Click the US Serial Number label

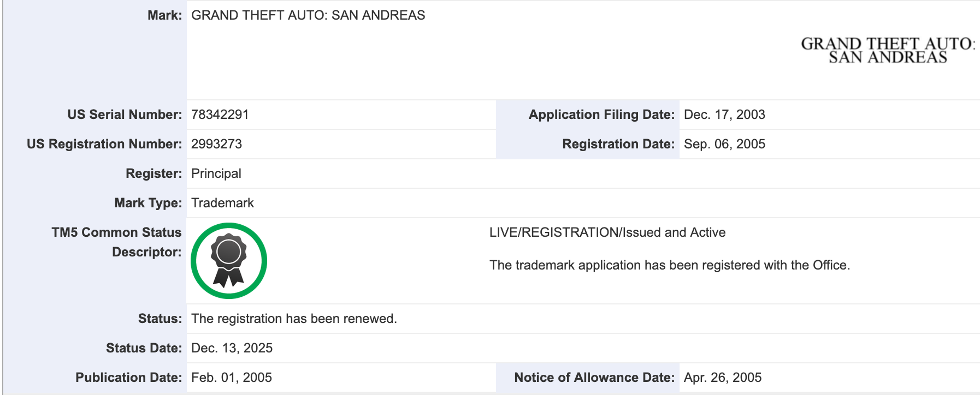125,115
